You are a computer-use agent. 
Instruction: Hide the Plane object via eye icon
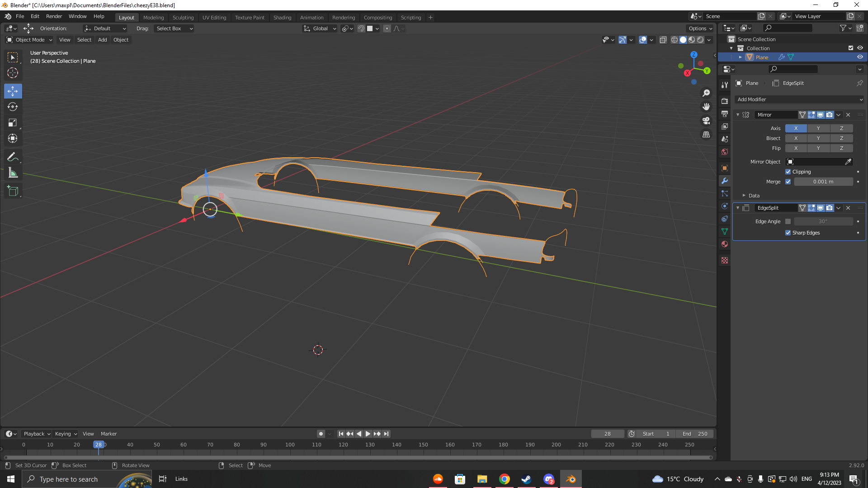tap(860, 57)
